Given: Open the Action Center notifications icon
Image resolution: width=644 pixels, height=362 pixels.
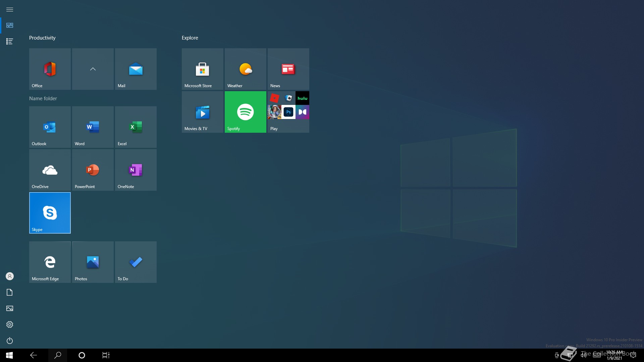Looking at the screenshot, I should (633, 355).
